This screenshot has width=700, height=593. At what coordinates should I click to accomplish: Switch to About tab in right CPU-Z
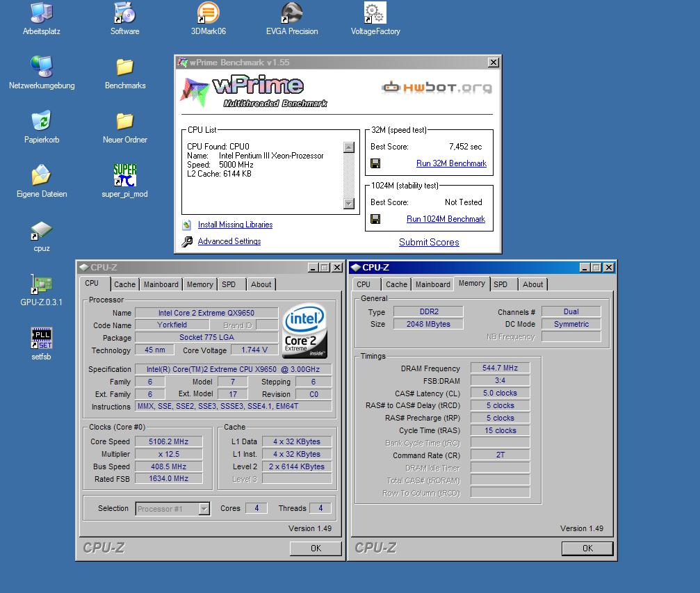coord(533,284)
